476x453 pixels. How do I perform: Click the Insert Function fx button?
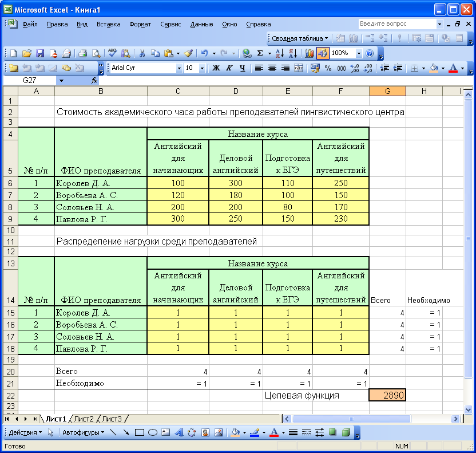[x=94, y=81]
